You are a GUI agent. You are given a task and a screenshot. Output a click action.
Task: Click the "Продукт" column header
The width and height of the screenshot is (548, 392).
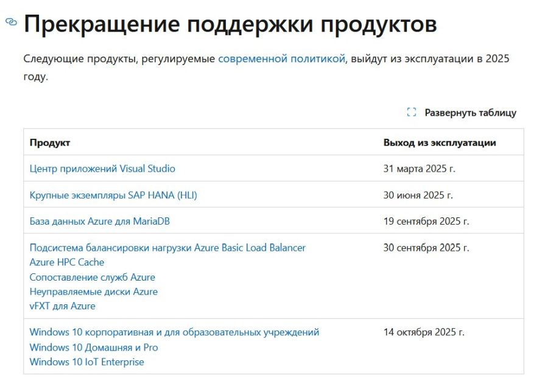click(x=50, y=142)
